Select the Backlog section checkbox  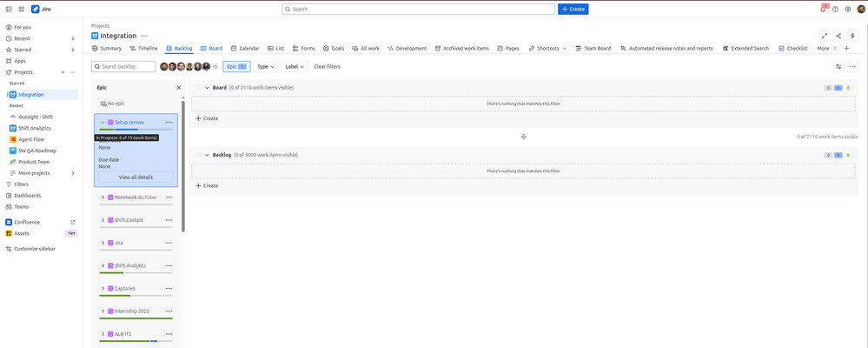coord(199,155)
